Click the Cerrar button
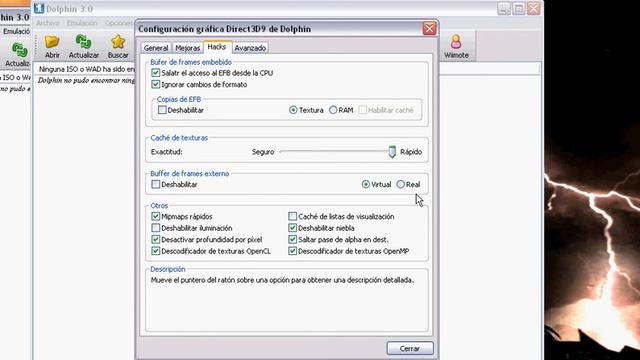The height and width of the screenshot is (360, 640). 410,349
